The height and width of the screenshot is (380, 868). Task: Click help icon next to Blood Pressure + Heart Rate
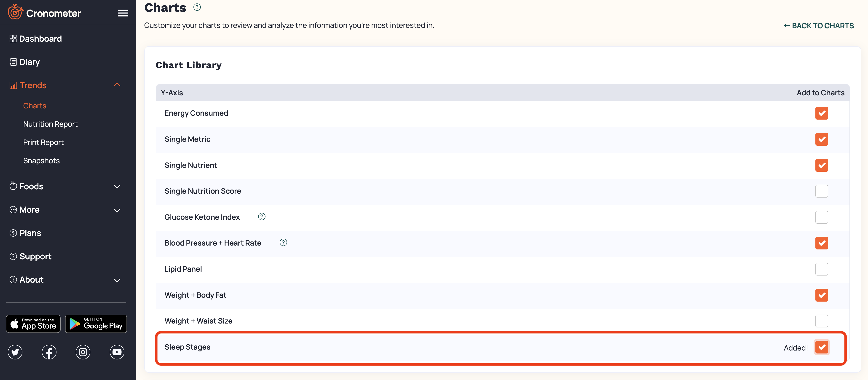tap(283, 243)
